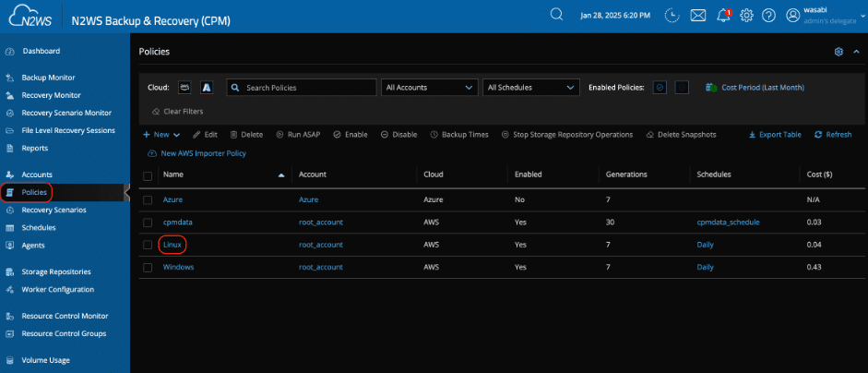Click Stop Storage Repository Operations

[x=567, y=135]
